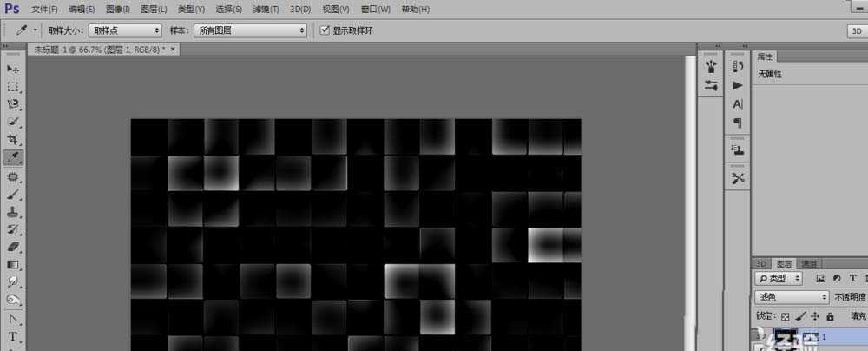Select the Rectangular Marquee tool
This screenshot has width=868, height=351.
click(x=13, y=87)
